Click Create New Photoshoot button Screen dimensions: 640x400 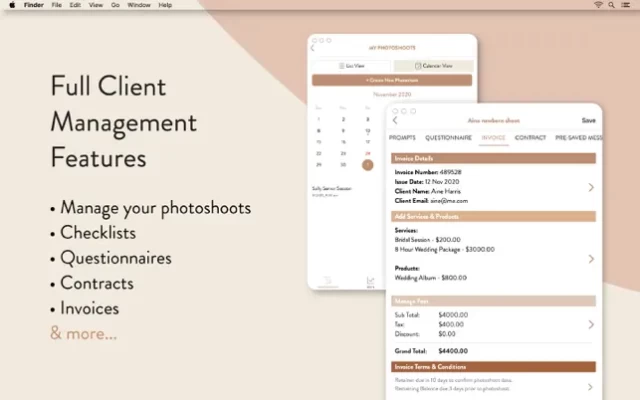click(x=377, y=79)
